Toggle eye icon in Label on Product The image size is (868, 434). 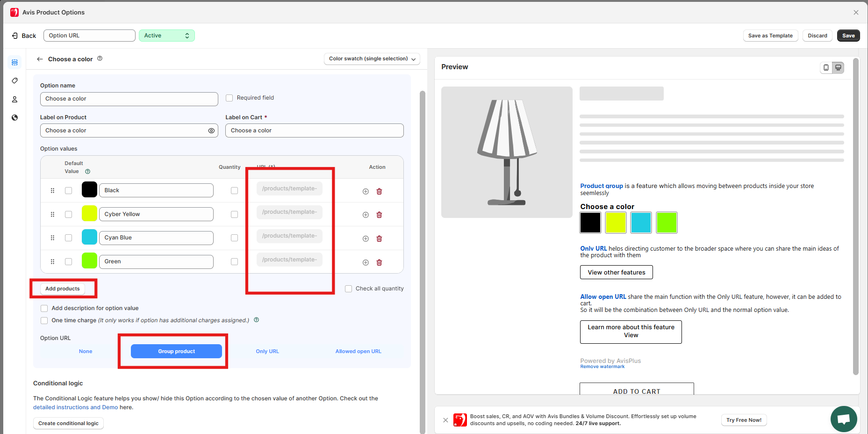pos(211,130)
